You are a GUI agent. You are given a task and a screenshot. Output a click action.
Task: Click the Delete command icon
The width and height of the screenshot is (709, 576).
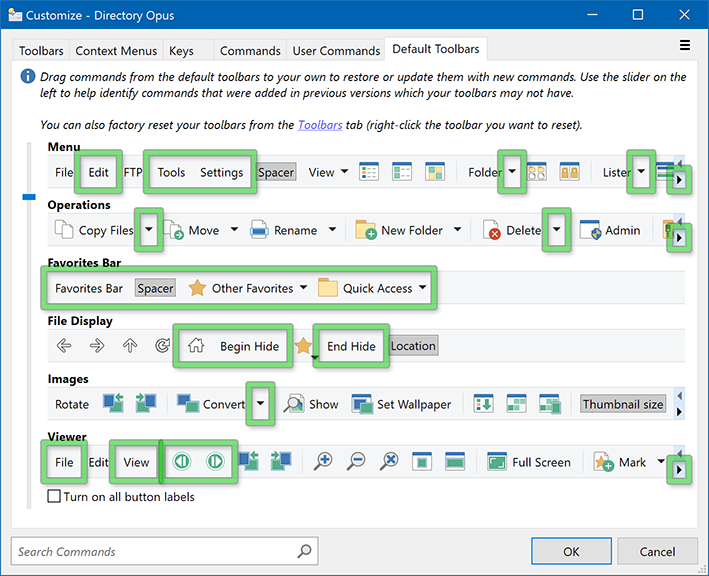(x=492, y=230)
